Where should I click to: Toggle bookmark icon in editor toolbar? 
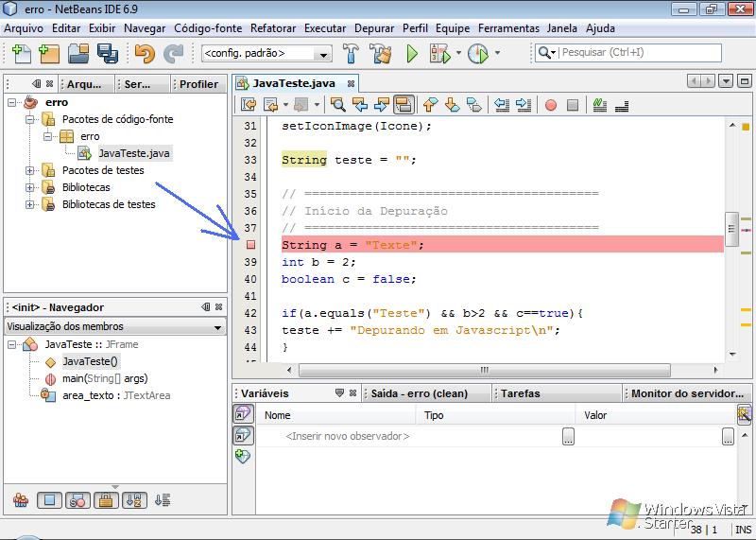474,105
